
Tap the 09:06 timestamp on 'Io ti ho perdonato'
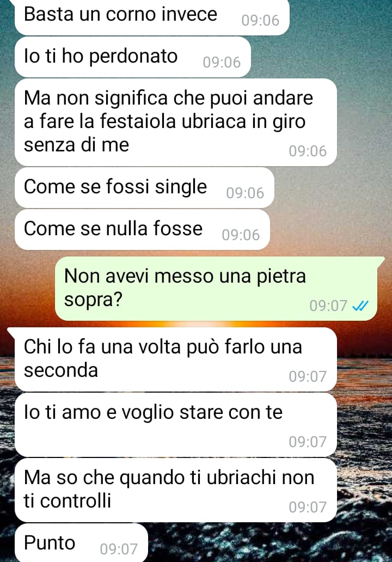point(222,63)
